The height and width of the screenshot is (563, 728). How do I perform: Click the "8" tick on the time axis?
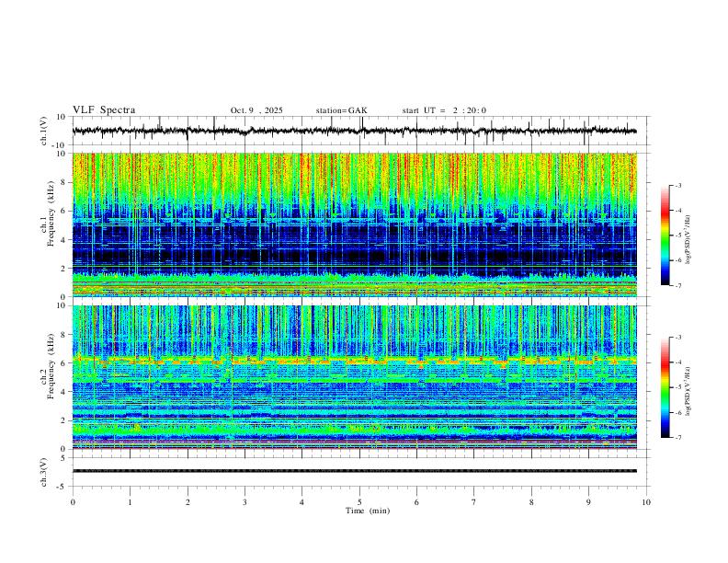click(531, 502)
